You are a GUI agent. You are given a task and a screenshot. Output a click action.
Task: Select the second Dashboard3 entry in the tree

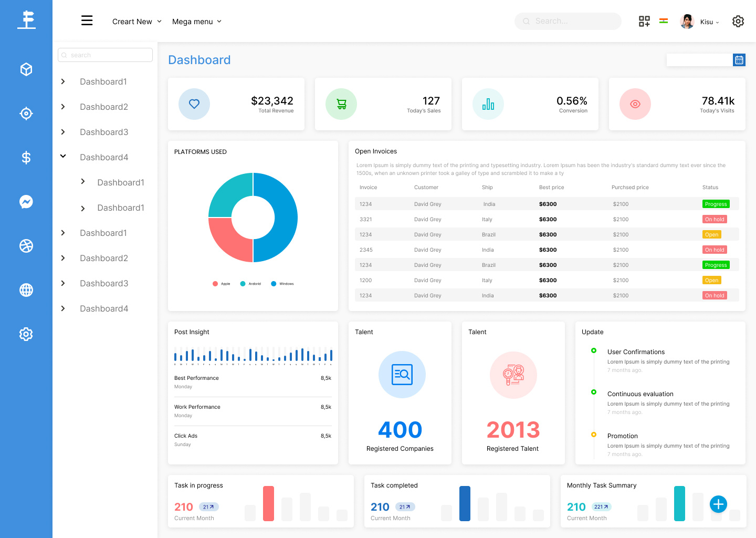click(104, 283)
